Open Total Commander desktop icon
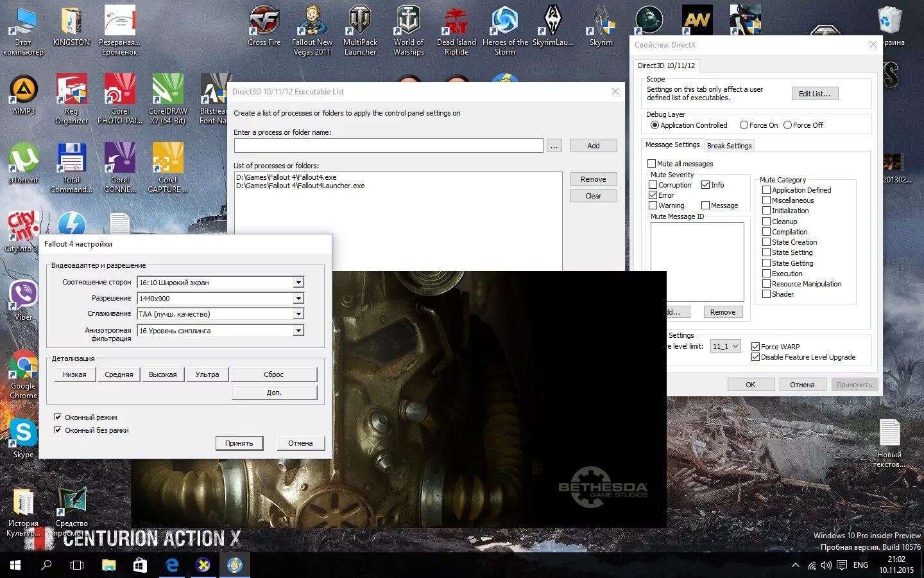Image resolution: width=924 pixels, height=578 pixels. point(71,168)
